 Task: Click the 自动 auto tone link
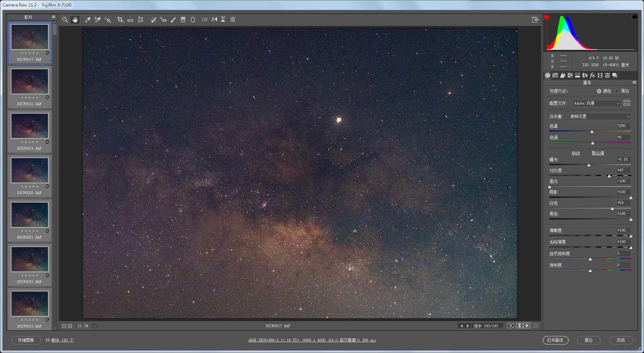576,153
